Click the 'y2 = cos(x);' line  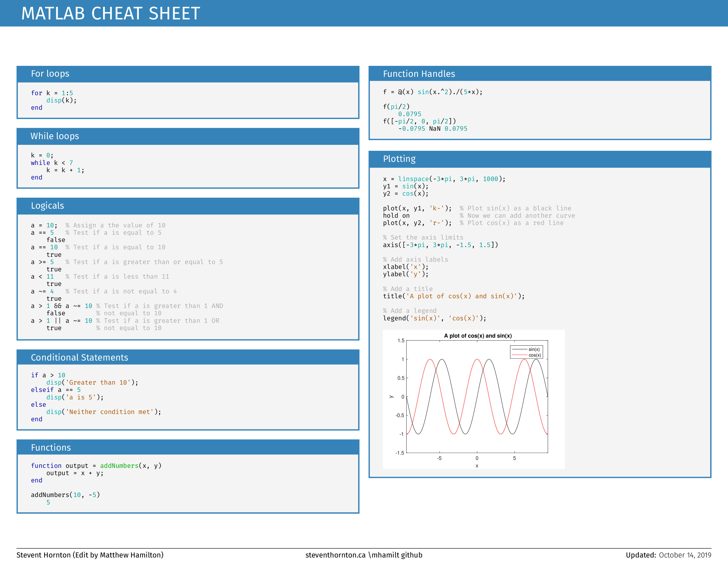[406, 194]
